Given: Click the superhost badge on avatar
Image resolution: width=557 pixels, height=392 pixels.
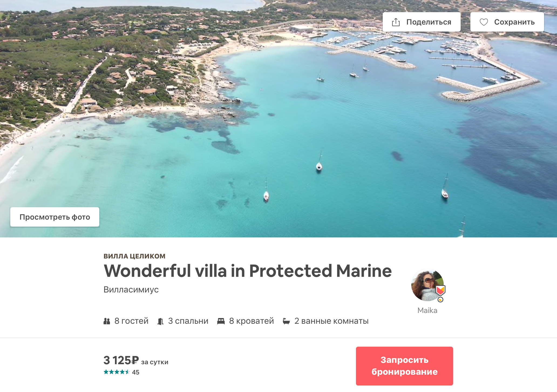Looking at the screenshot, I should click(440, 290).
